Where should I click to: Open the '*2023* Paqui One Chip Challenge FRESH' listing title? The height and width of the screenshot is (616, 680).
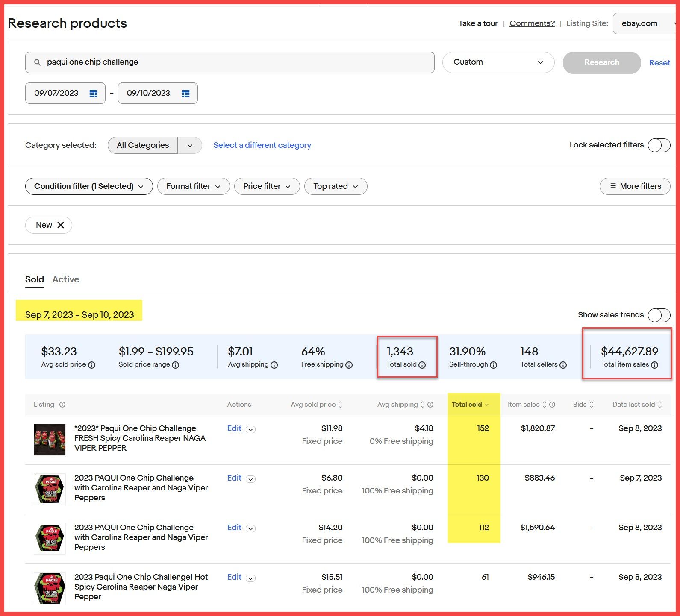tap(140, 438)
